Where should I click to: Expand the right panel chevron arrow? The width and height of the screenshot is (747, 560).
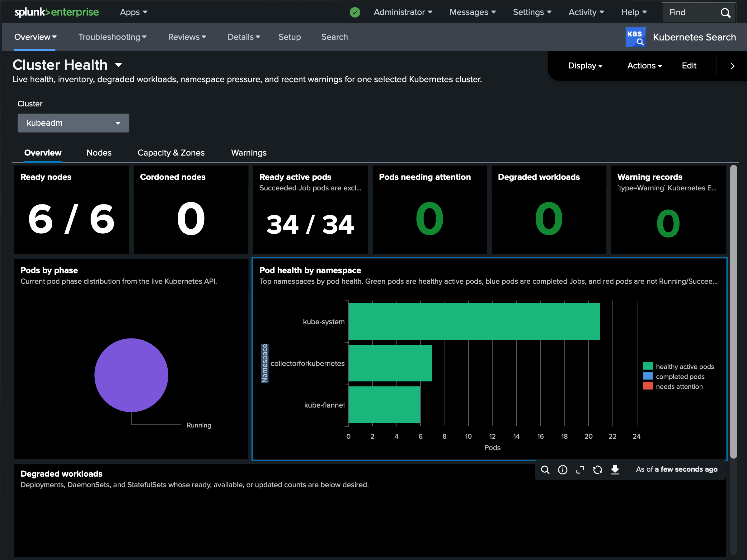[732, 66]
